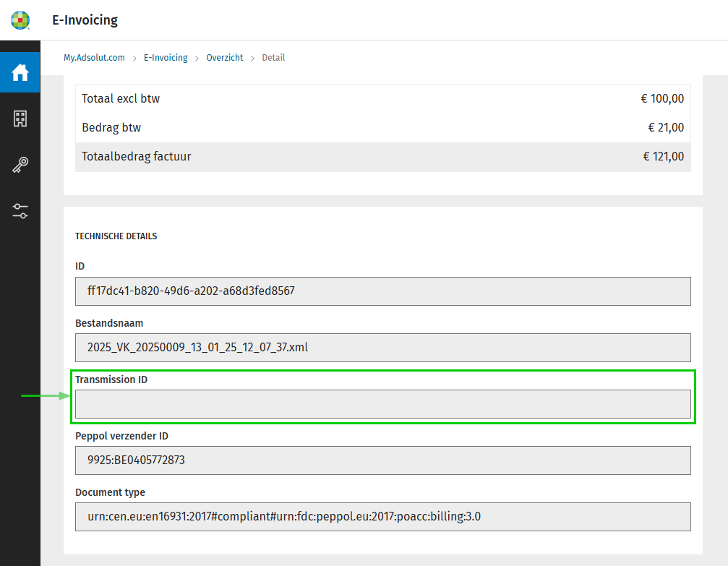
Task: Click the E-Invoicing header title
Action: (85, 20)
